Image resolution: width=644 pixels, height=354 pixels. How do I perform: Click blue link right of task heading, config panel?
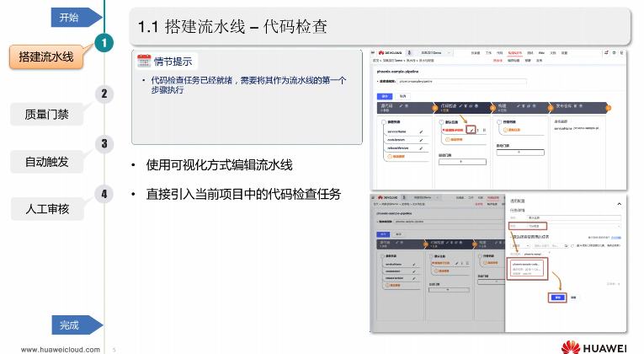(x=616, y=238)
